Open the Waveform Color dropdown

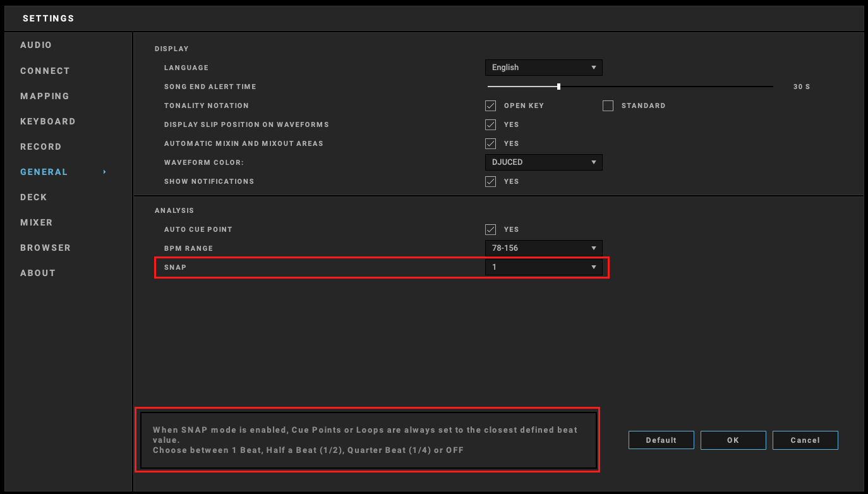(x=543, y=162)
